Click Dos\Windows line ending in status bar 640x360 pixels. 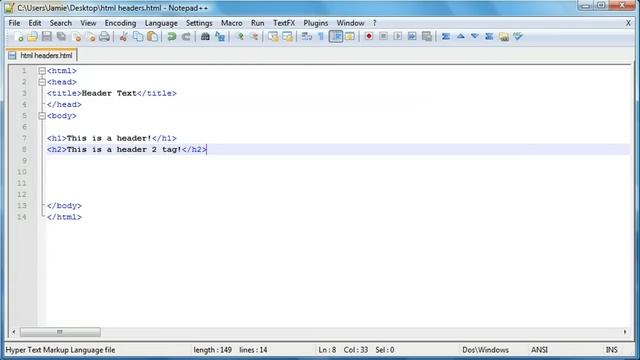point(485,350)
